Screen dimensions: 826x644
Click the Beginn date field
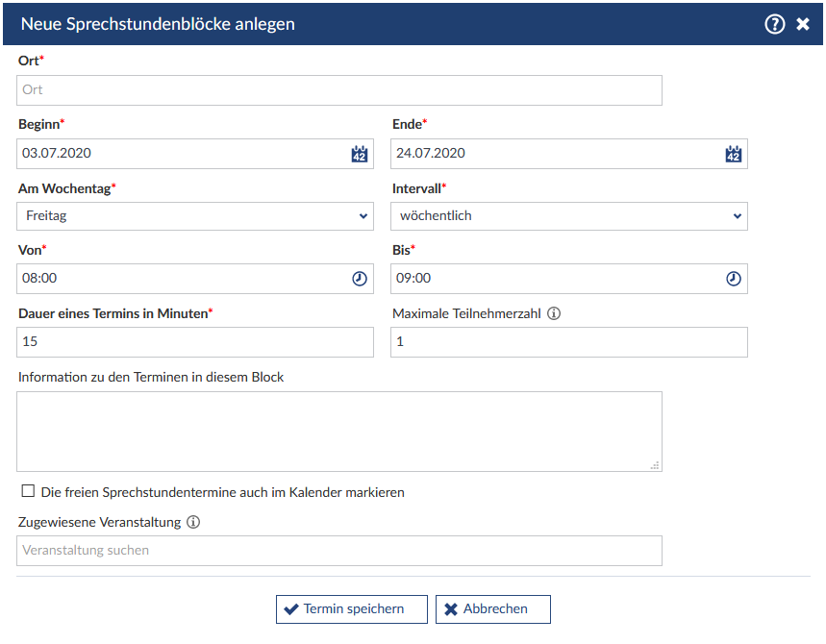(183, 154)
